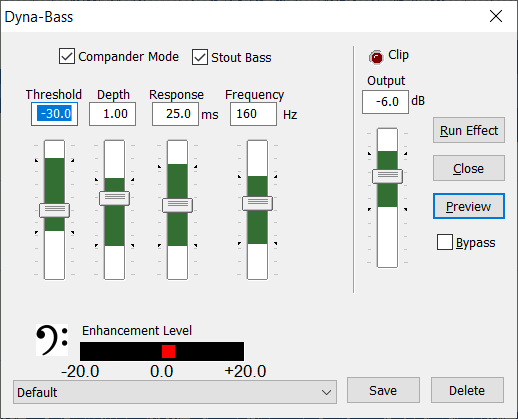Click the red Clip indicator light
This screenshot has height=419, width=518.
[x=377, y=57]
